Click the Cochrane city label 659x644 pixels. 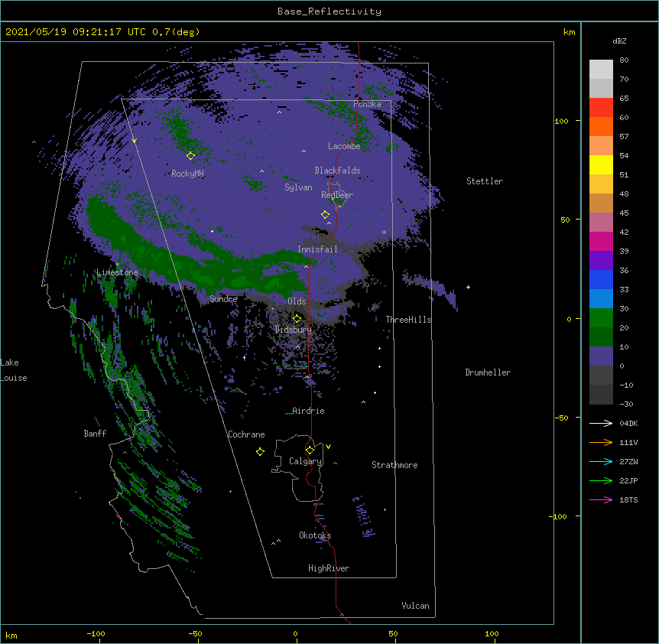pyautogui.click(x=246, y=434)
